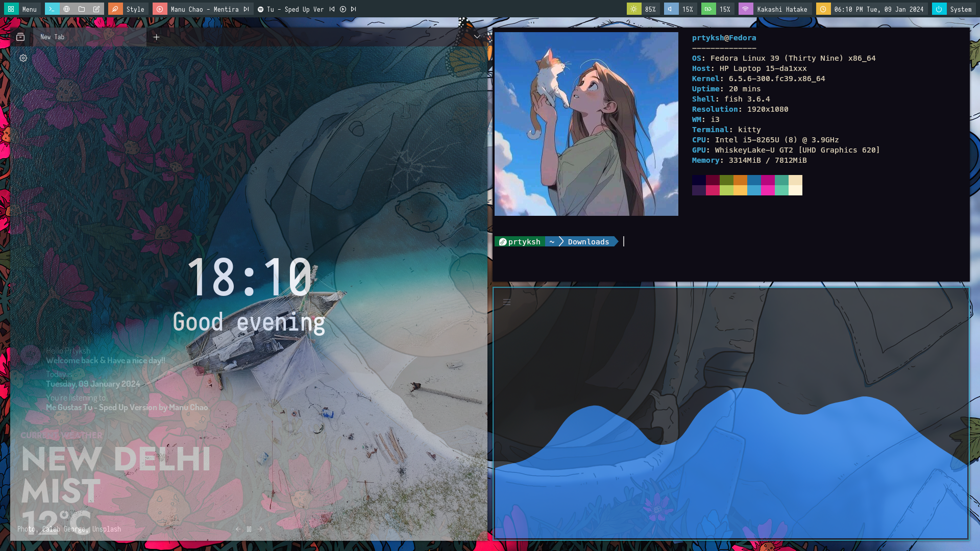
Task: Open the Unsplash photo credit link
Action: pyautogui.click(x=107, y=530)
